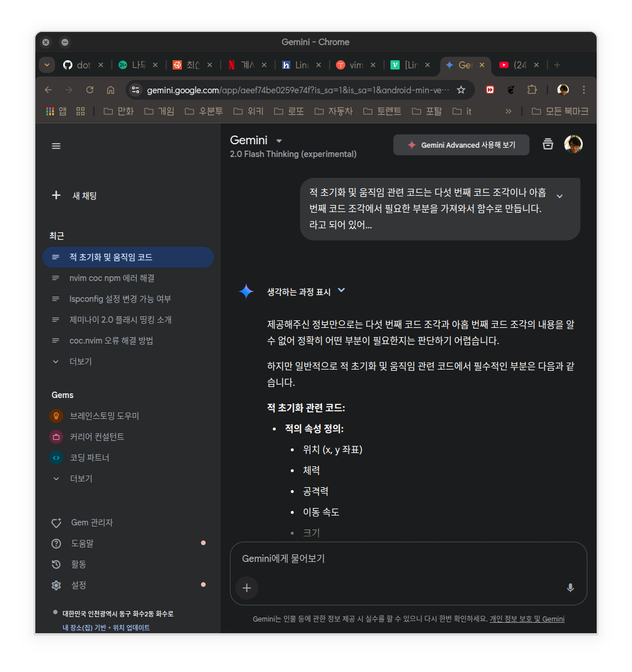
Task: Open the 토렌트 bookmark folder
Action: [x=382, y=111]
